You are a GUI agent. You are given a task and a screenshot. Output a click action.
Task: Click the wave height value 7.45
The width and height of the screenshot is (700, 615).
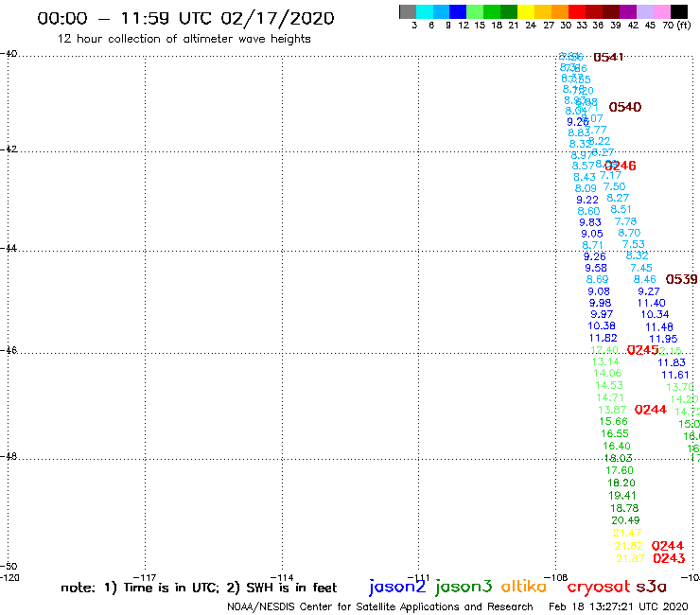(641, 268)
